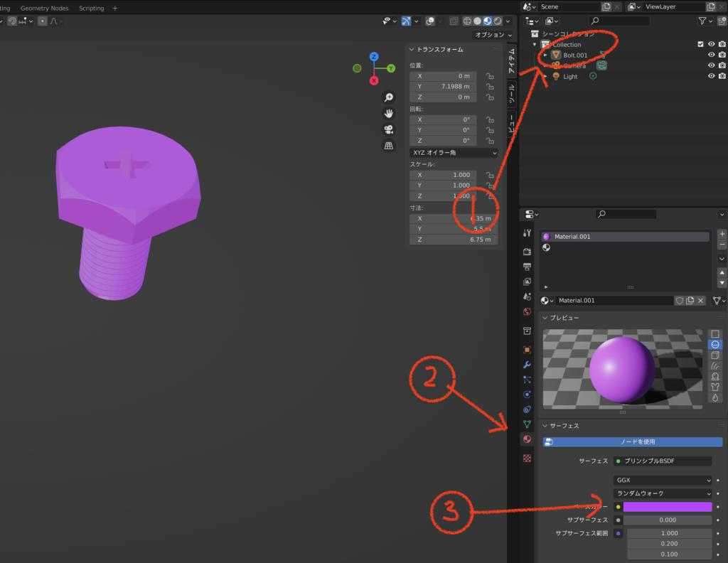This screenshot has width=728, height=563.
Task: Toggle lock on position Y field
Action: (x=489, y=86)
